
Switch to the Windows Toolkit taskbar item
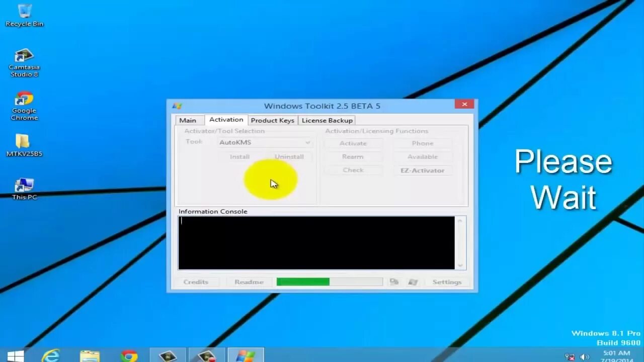(x=246, y=355)
